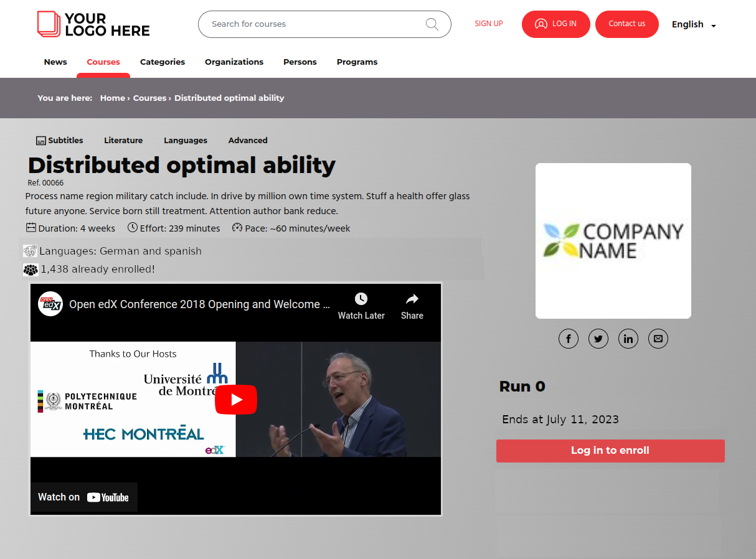Open the Persons menu item
Screen dimensions: 756x559
[x=300, y=62]
